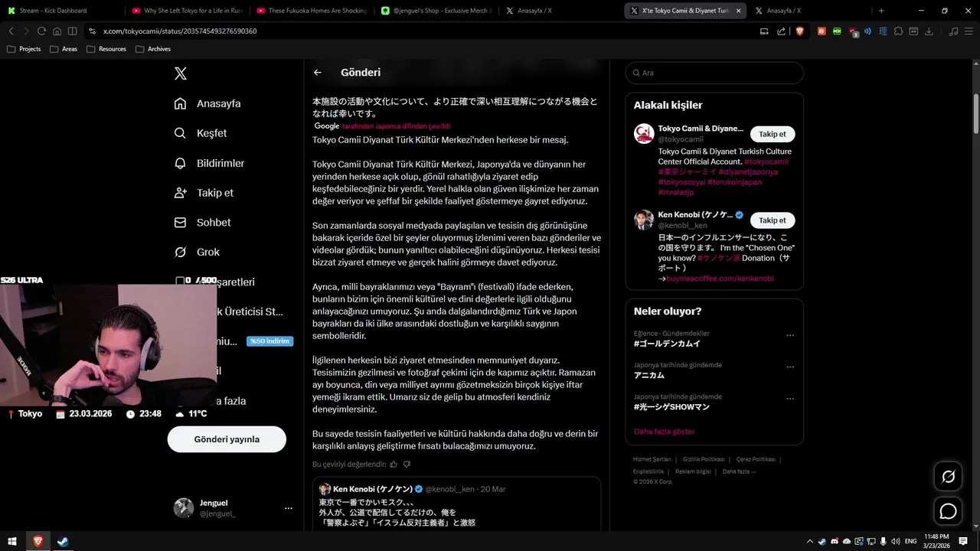The image size is (980, 551).
Task: Click Brave Shields lion icon
Action: (x=799, y=31)
